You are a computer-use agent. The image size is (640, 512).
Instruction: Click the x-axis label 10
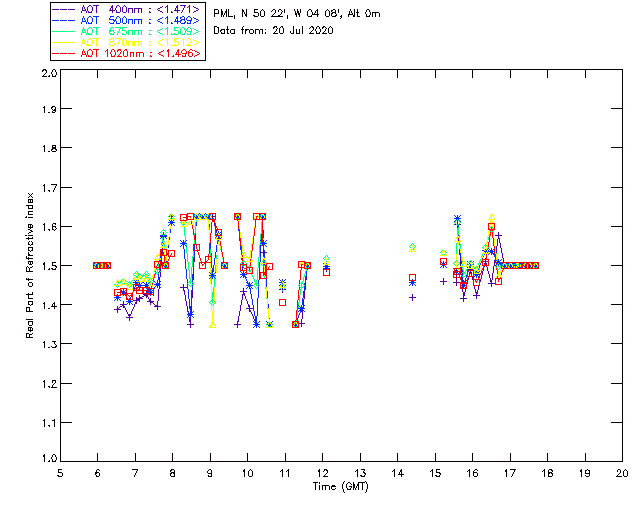pyautogui.click(x=247, y=473)
